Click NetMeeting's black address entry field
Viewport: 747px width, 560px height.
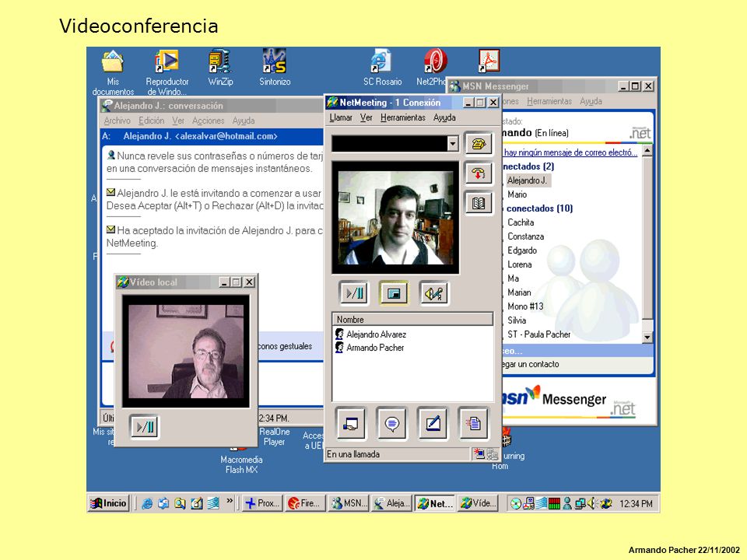tap(390, 143)
